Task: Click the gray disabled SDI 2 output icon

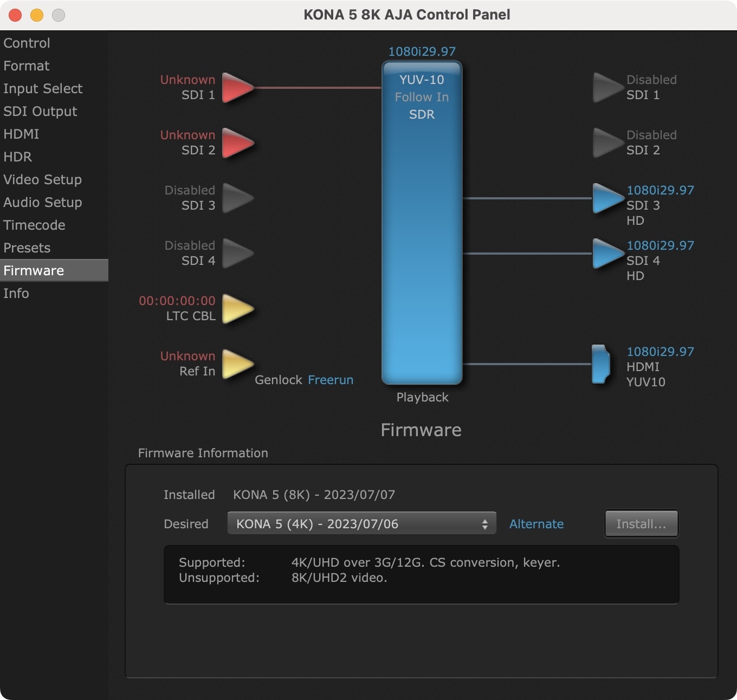Action: 609,142
